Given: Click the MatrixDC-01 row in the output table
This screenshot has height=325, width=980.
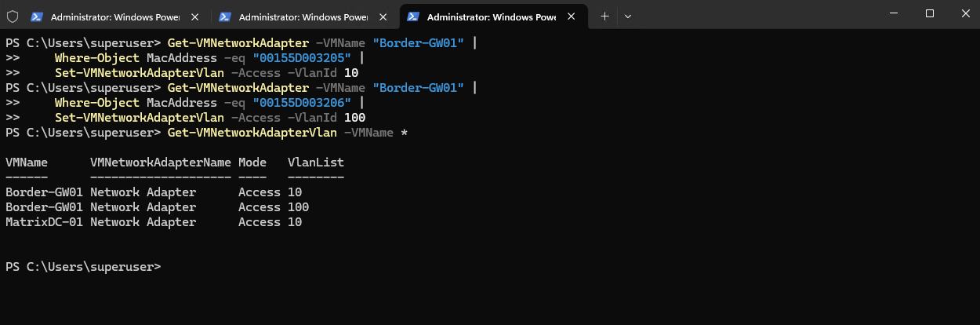Looking at the screenshot, I should [154, 222].
